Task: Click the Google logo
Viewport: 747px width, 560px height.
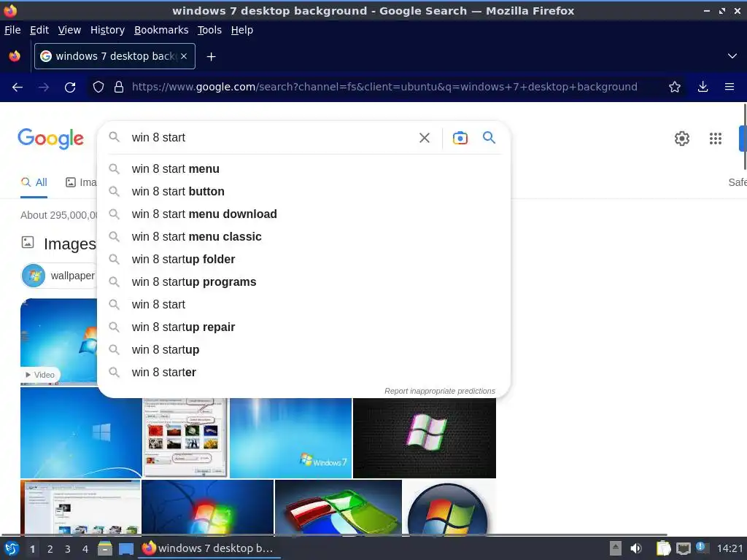Action: pyautogui.click(x=51, y=139)
